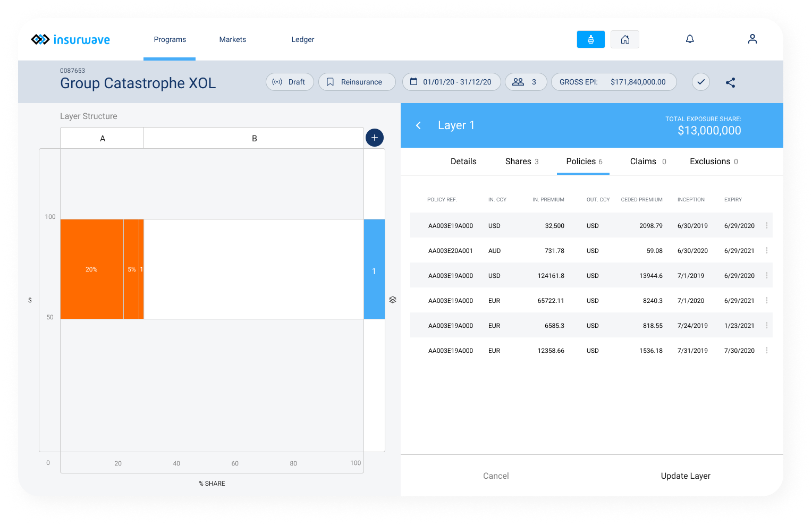Switch to the Claims tab
Screen dimensions: 812x525
(x=648, y=161)
